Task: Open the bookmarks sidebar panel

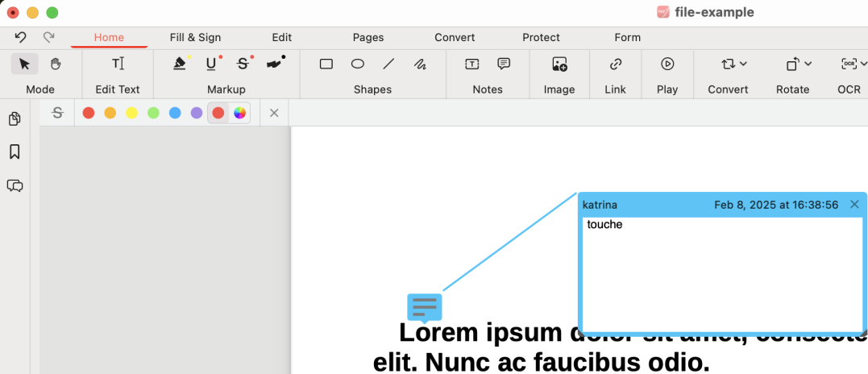Action: coord(15,152)
